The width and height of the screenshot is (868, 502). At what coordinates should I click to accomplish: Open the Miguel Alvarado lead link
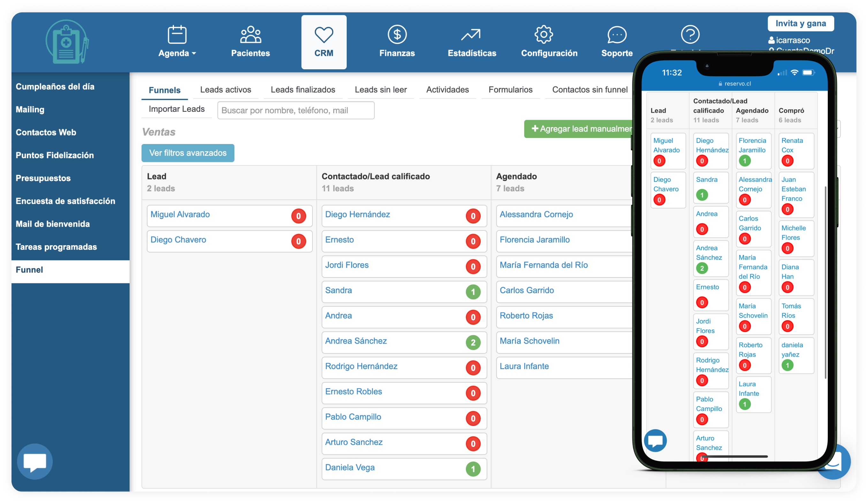(x=180, y=214)
